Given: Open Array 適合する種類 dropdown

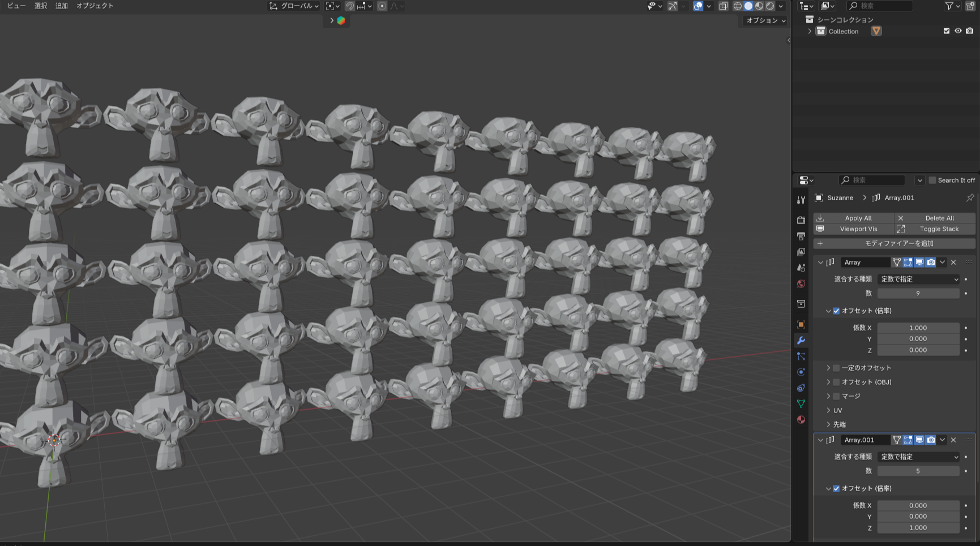Looking at the screenshot, I should [918, 279].
